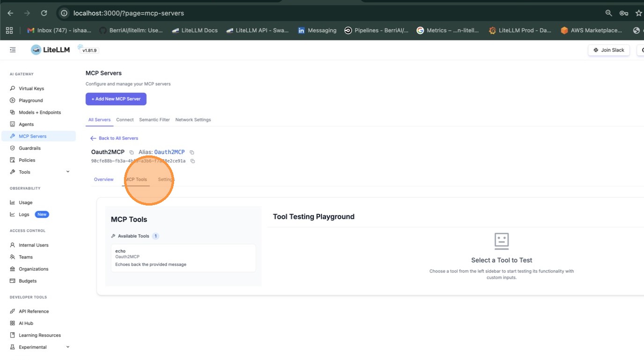644x360 pixels.
Task: Select the echo tool card
Action: 183,258
